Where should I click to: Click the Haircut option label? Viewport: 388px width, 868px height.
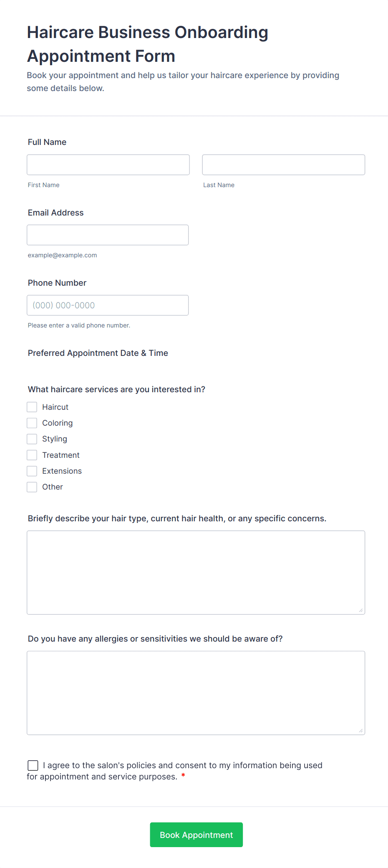tap(55, 407)
